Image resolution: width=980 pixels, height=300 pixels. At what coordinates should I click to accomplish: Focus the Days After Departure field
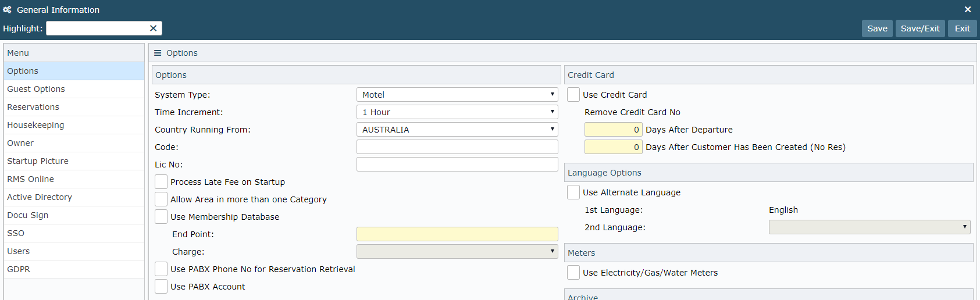coord(613,130)
